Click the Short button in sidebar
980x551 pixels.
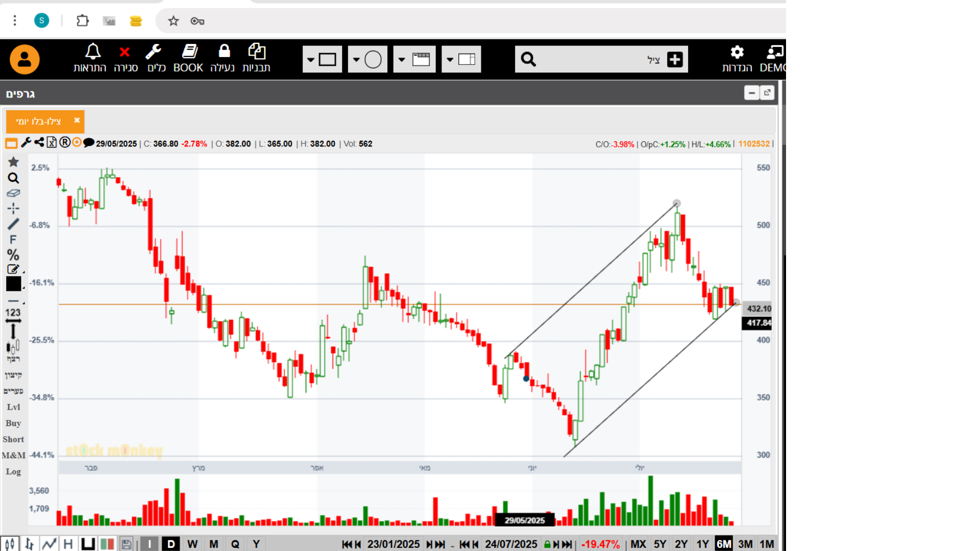13,439
